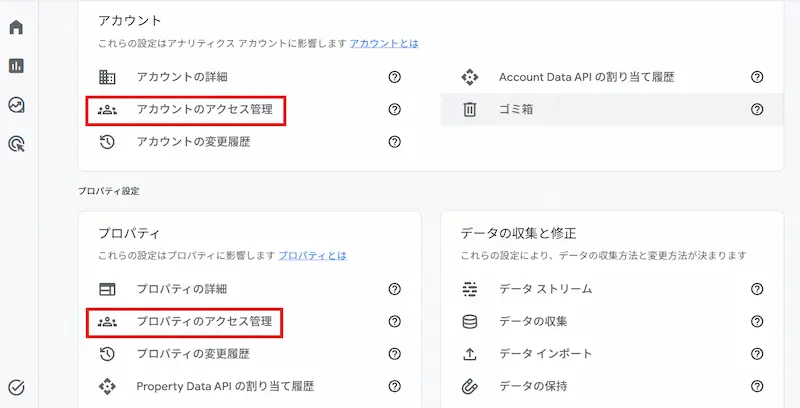Open プロパティの詳細 settings
Viewport: 800px width, 408px height.
(182, 289)
